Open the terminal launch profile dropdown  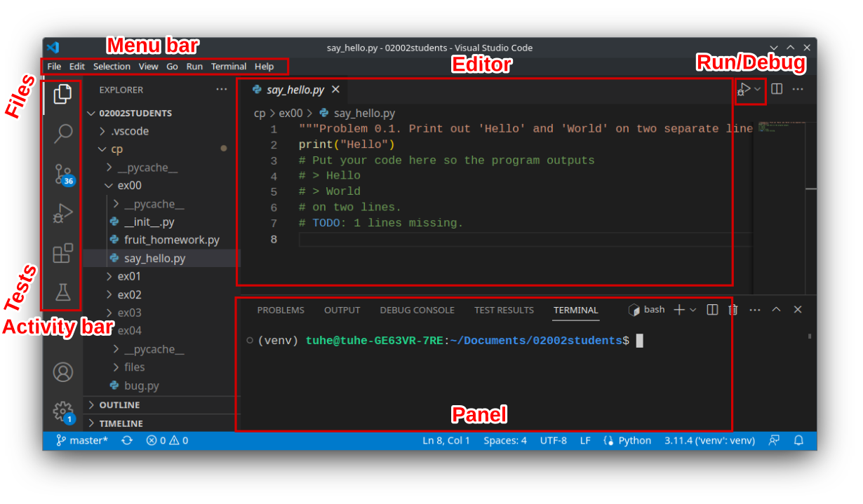point(693,310)
